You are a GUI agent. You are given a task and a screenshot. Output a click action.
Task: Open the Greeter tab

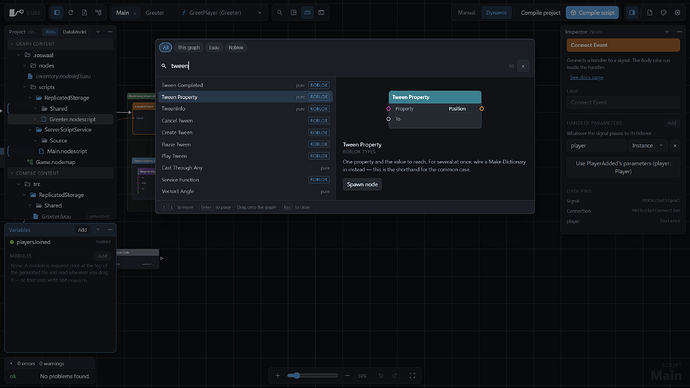[155, 13]
